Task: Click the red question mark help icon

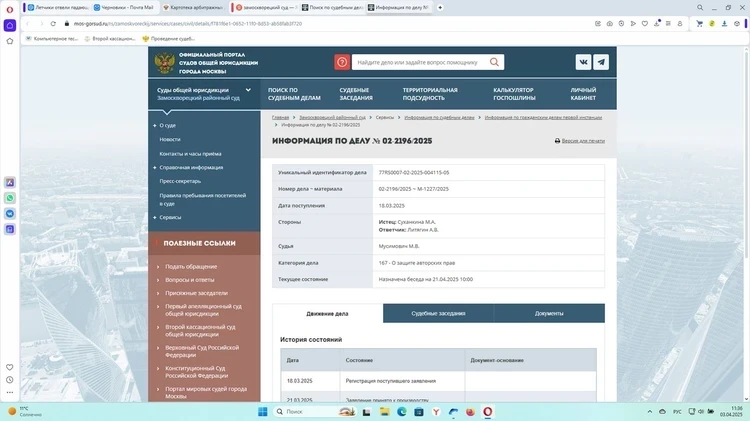Action: pyautogui.click(x=342, y=62)
